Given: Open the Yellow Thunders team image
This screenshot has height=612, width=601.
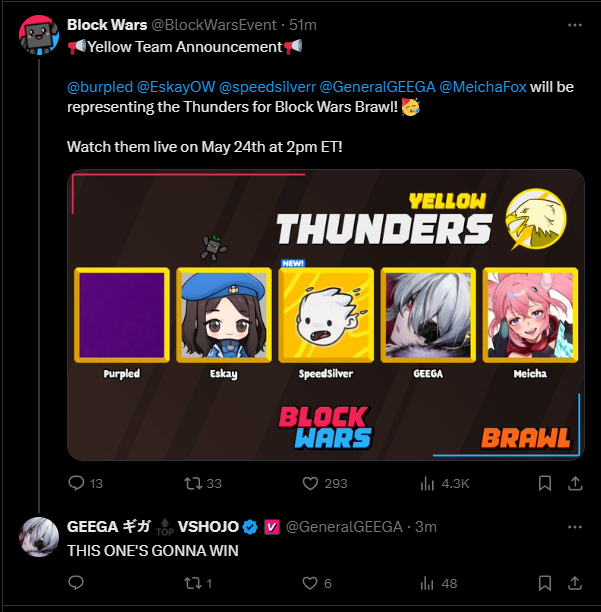Looking at the screenshot, I should pos(326,315).
